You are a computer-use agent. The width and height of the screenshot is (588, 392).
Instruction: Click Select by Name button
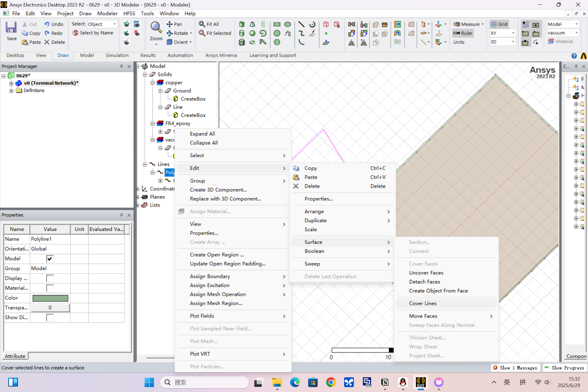(x=93, y=33)
